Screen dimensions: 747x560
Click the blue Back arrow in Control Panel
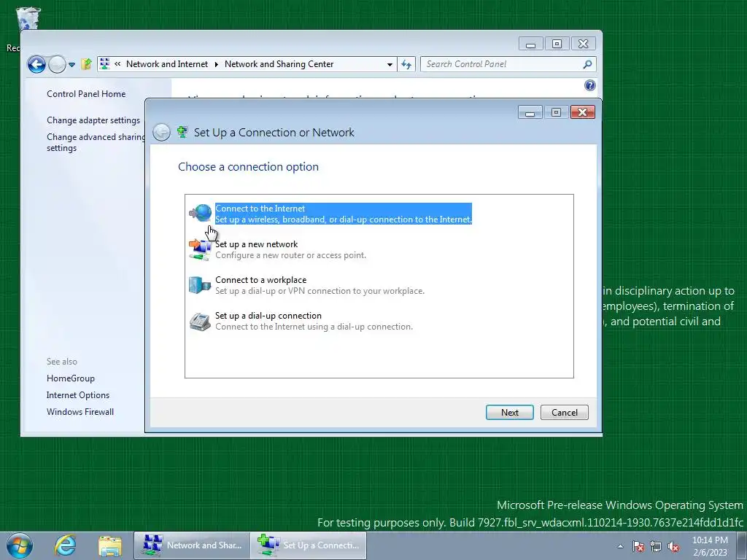(x=36, y=64)
